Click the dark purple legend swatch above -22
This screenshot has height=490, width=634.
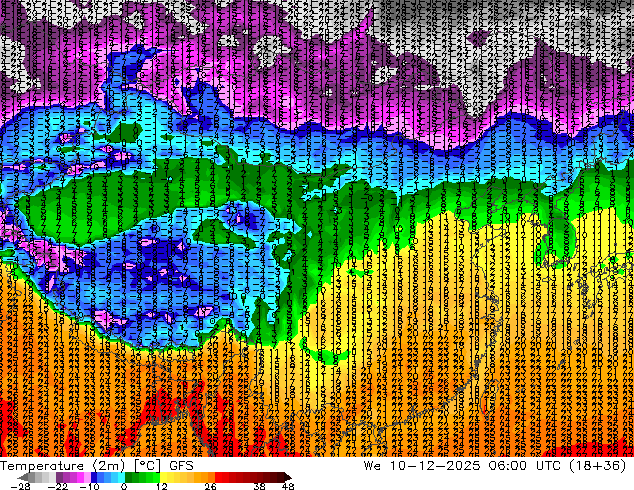[59, 477]
